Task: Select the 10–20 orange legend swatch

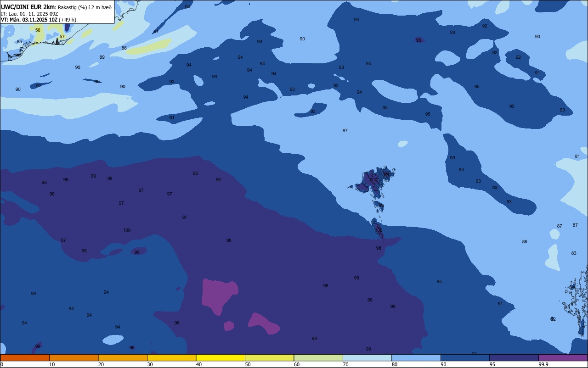Action: 73,357
